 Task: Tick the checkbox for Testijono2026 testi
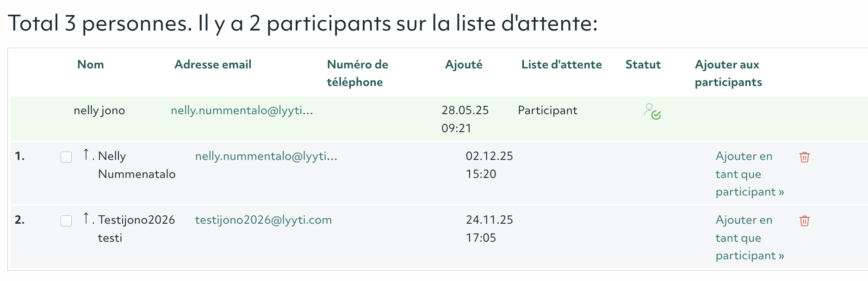coord(66,221)
